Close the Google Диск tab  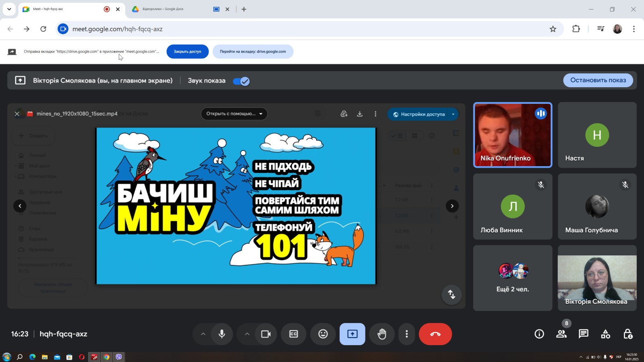tap(227, 9)
